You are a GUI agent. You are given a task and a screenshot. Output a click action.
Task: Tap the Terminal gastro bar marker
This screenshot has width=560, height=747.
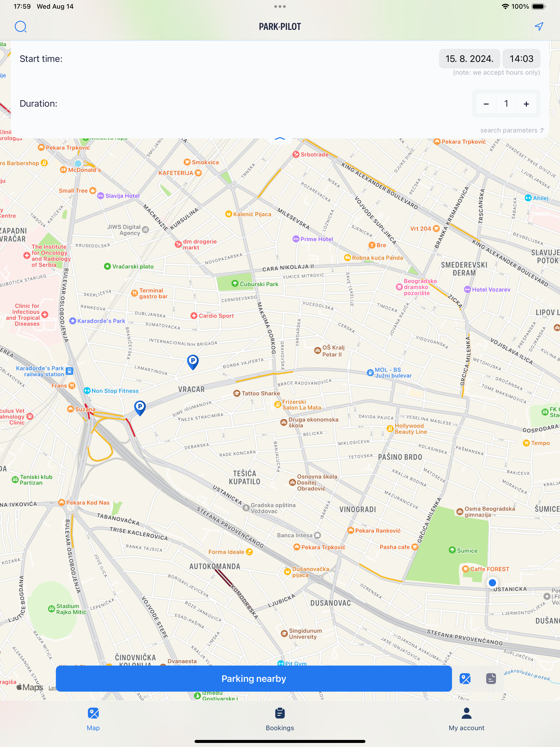click(x=134, y=293)
